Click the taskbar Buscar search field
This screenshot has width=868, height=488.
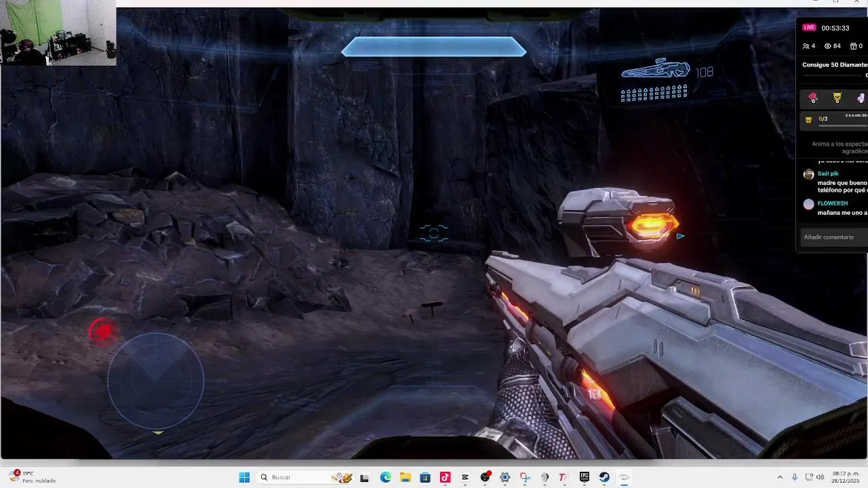306,477
